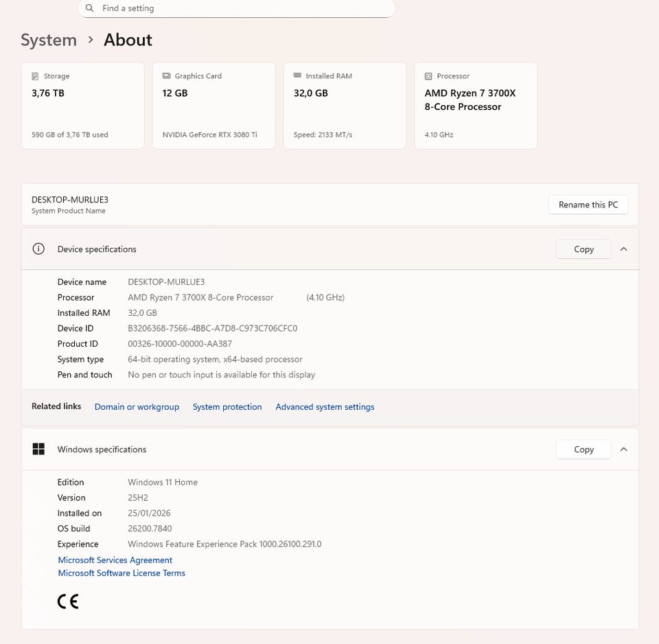Click the Installed RAM icon
The height and width of the screenshot is (644, 659).
(x=297, y=76)
